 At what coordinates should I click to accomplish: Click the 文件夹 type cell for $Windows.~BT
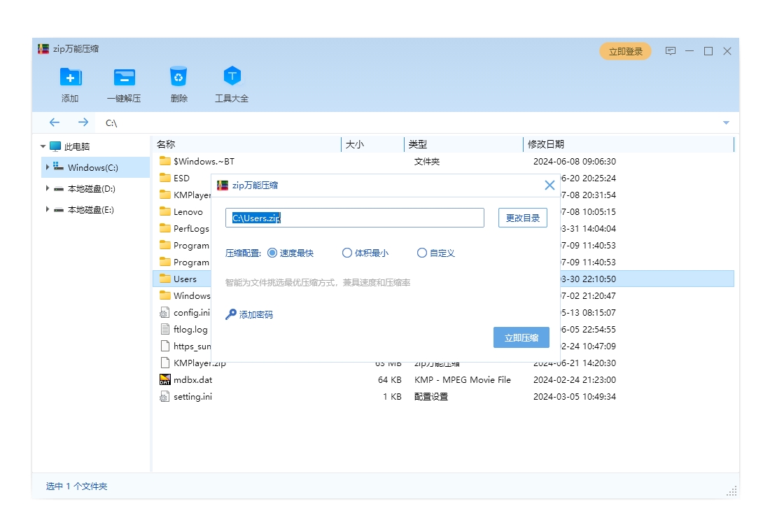(x=427, y=162)
